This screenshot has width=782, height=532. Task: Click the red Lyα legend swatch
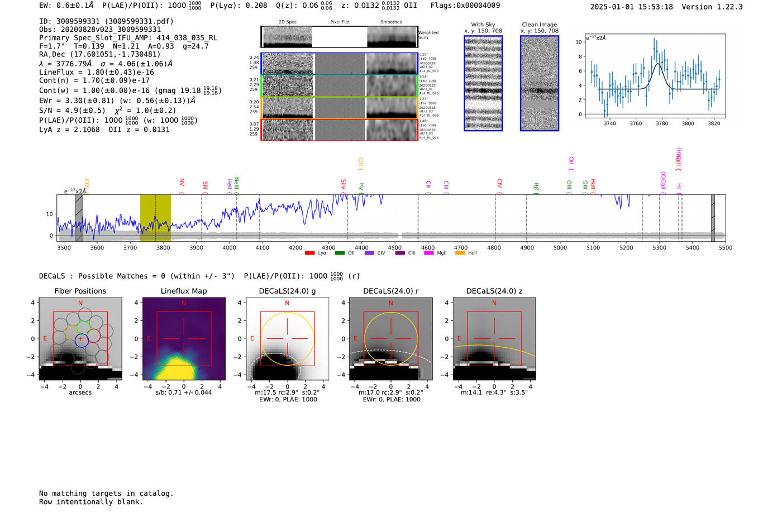click(309, 253)
